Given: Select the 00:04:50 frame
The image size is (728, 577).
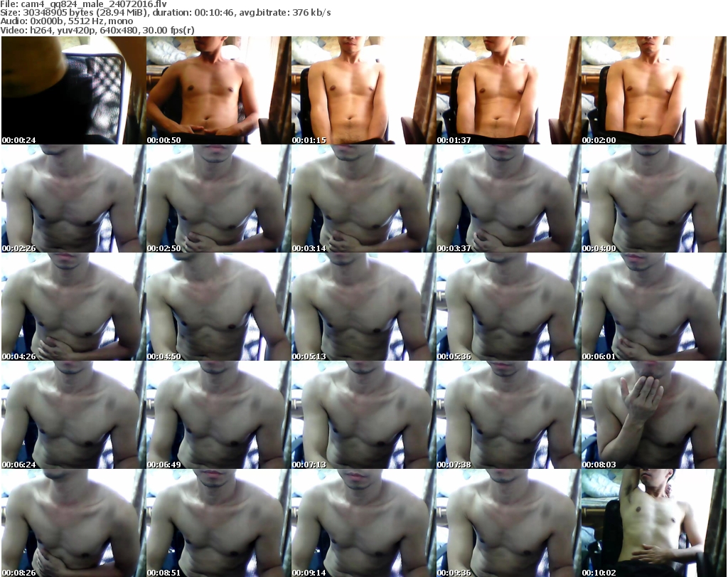Looking at the screenshot, I should pos(219,307).
